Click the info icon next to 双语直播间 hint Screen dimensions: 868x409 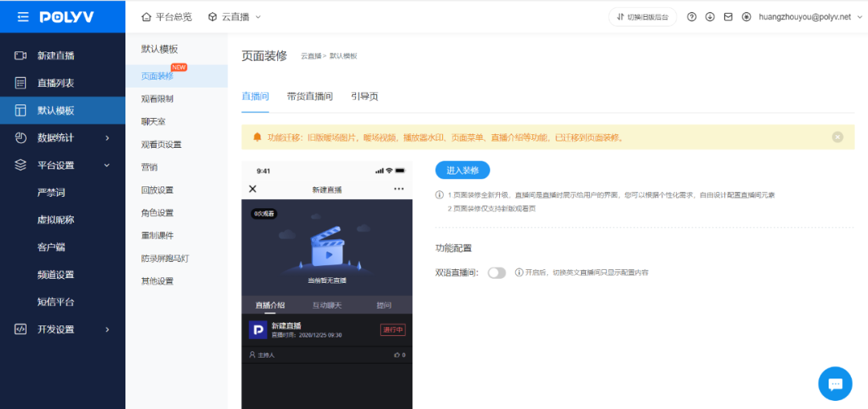point(519,272)
